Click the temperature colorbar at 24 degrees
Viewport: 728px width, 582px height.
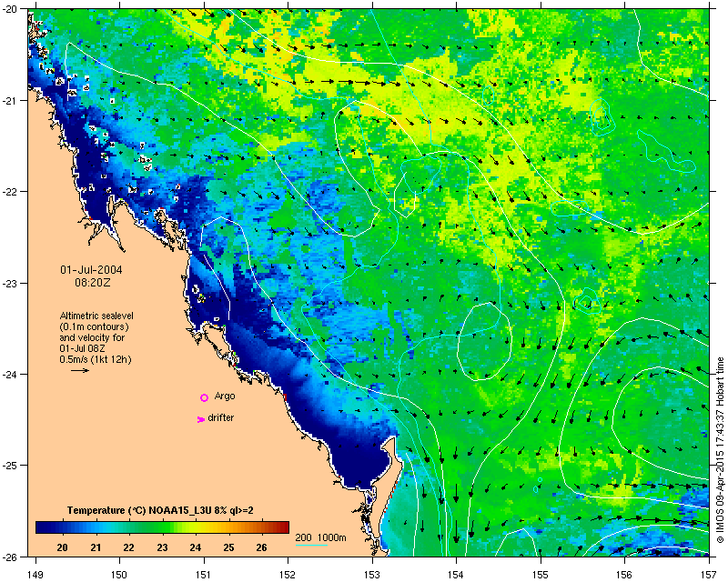[x=196, y=527]
